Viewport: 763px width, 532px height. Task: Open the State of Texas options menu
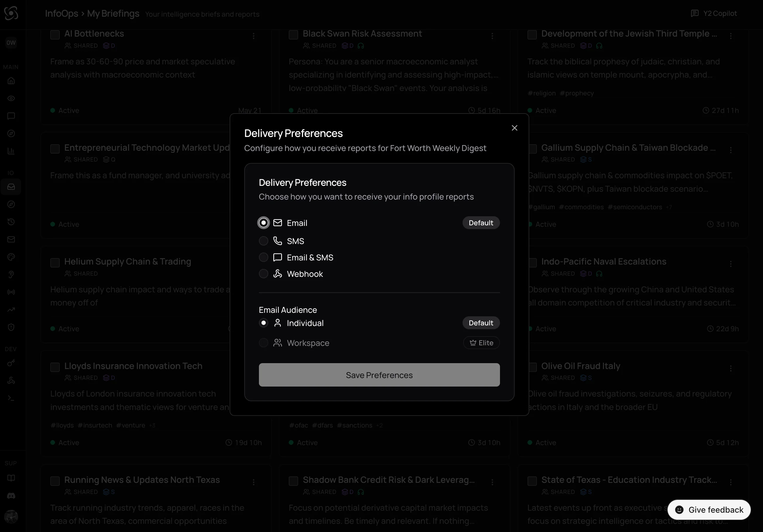(x=731, y=482)
